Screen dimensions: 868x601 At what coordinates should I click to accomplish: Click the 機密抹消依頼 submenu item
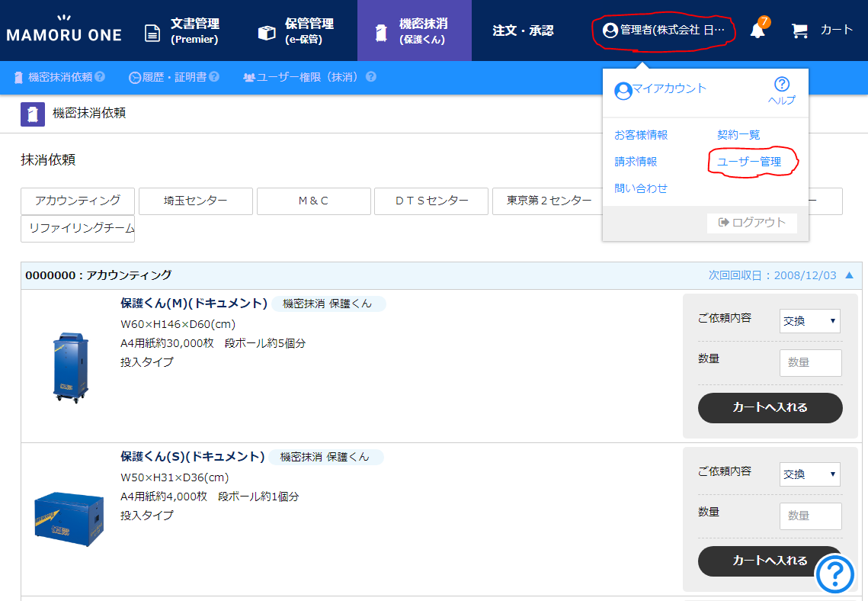(x=53, y=77)
